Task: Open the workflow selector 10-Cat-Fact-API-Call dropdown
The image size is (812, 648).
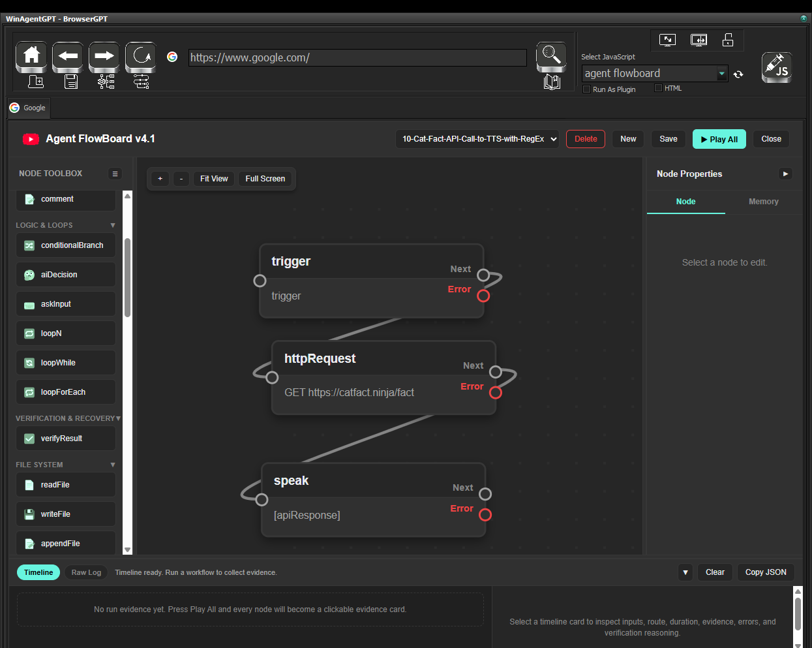Action: pos(477,139)
